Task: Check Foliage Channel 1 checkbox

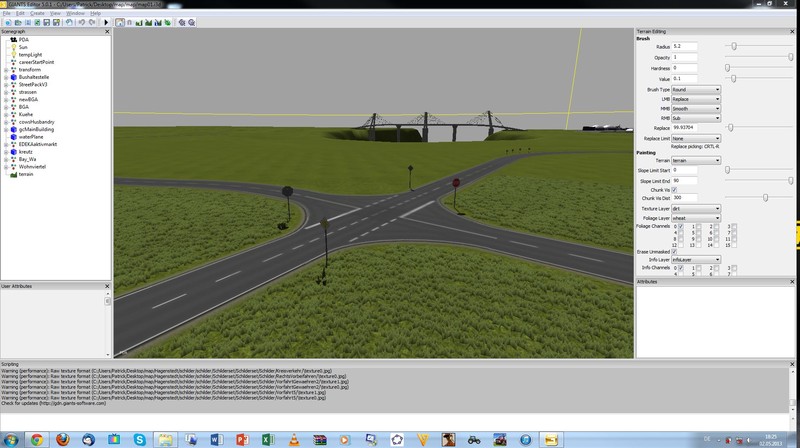Action: (698, 226)
